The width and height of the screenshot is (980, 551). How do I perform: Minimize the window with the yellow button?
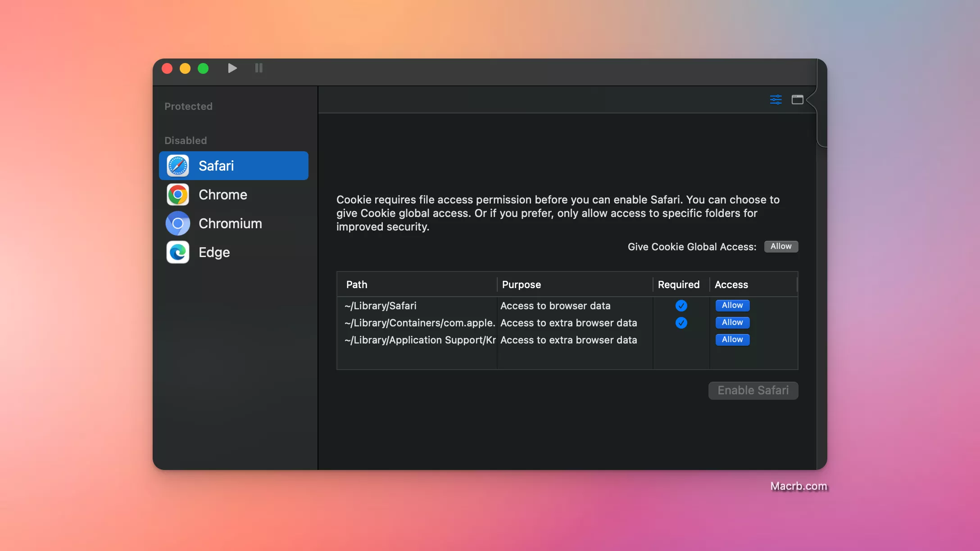click(185, 68)
